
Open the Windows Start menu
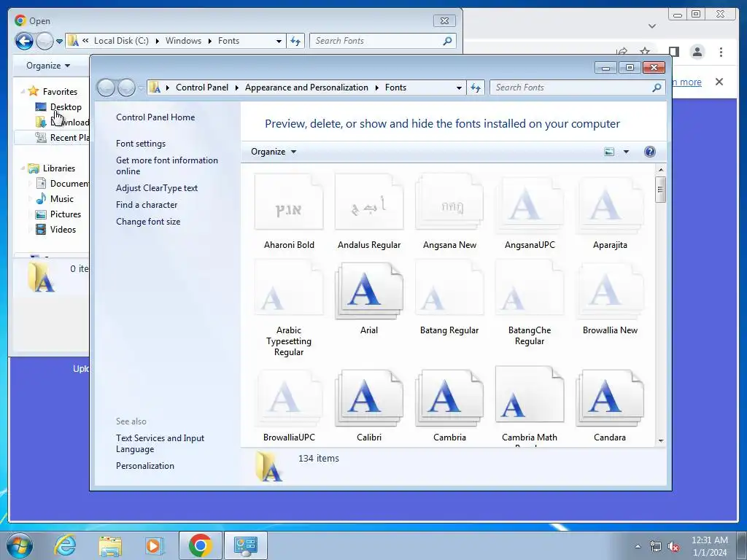[x=20, y=545]
